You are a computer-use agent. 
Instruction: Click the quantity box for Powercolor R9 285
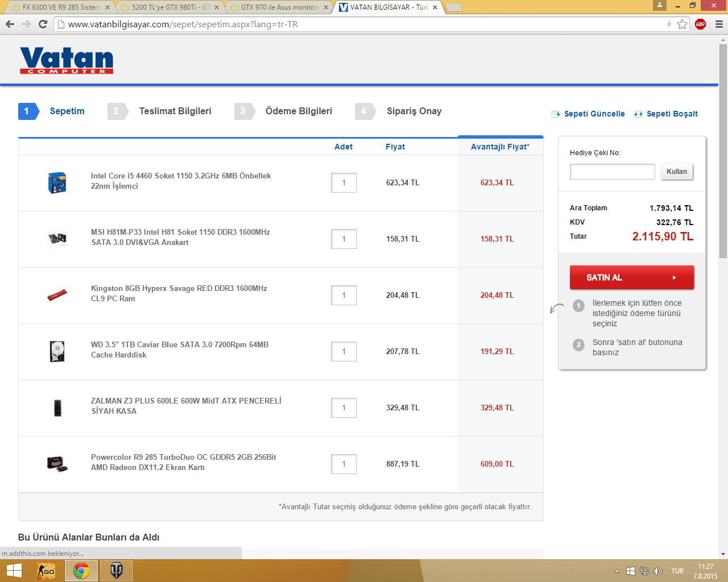point(344,464)
